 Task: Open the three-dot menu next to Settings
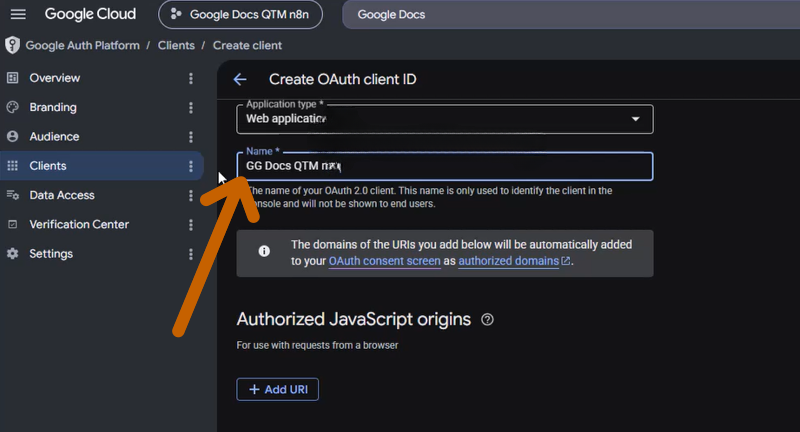(191, 254)
